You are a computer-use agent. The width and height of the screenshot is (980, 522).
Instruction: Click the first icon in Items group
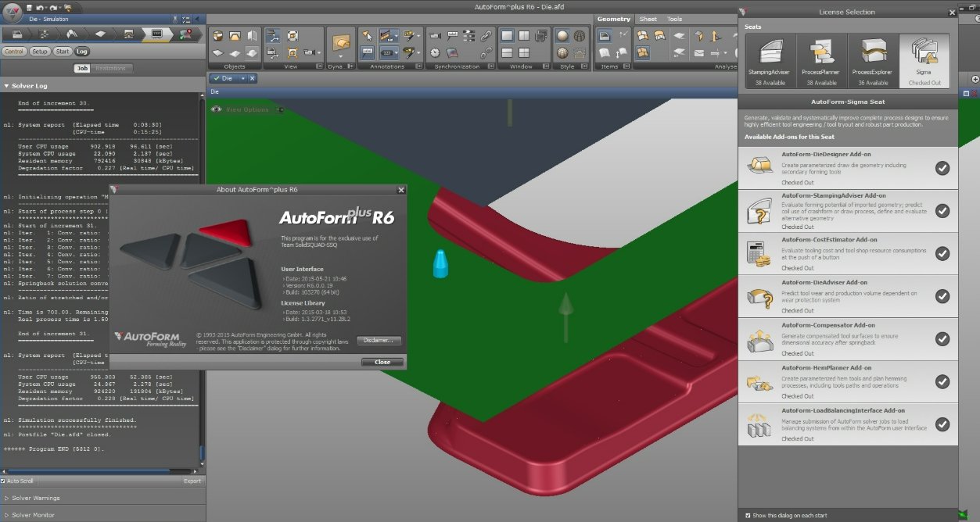(x=605, y=36)
